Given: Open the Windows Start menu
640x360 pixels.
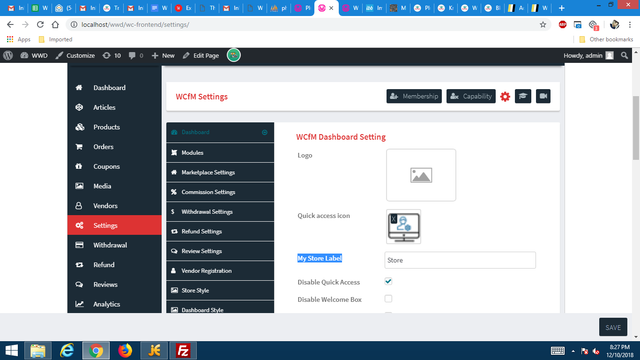Looking at the screenshot, I should coord(11,351).
